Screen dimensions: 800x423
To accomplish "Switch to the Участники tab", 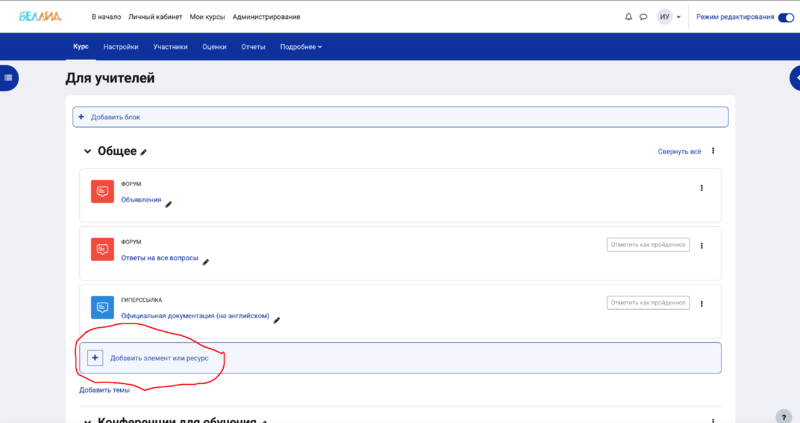I will [x=170, y=47].
